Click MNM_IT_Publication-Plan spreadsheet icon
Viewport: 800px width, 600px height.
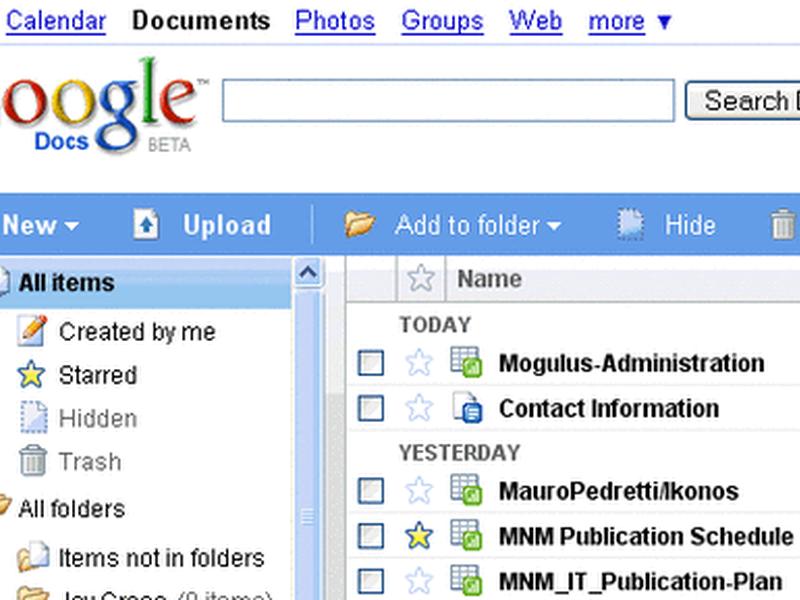click(x=466, y=580)
